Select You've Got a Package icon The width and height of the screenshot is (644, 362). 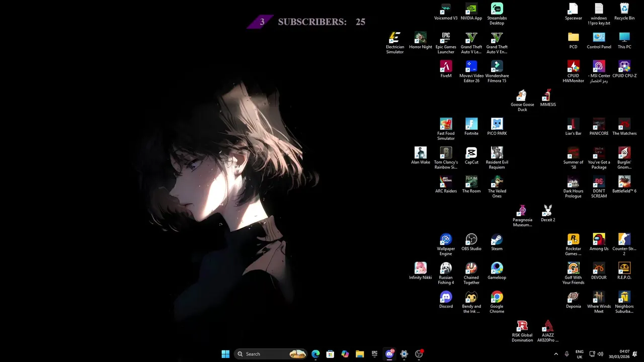pyautogui.click(x=599, y=158)
